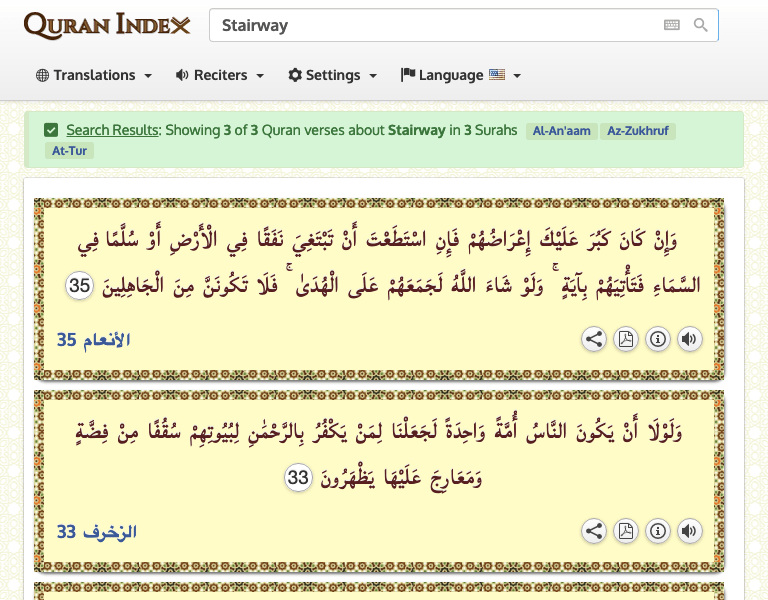Open the Language menu
The height and width of the screenshot is (600, 768).
(x=461, y=75)
